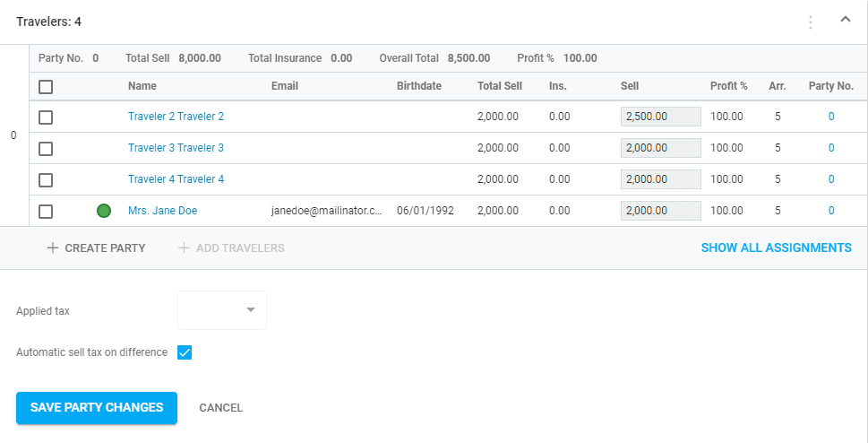Click the summary Total Sell 8,000.00 value

(x=199, y=58)
